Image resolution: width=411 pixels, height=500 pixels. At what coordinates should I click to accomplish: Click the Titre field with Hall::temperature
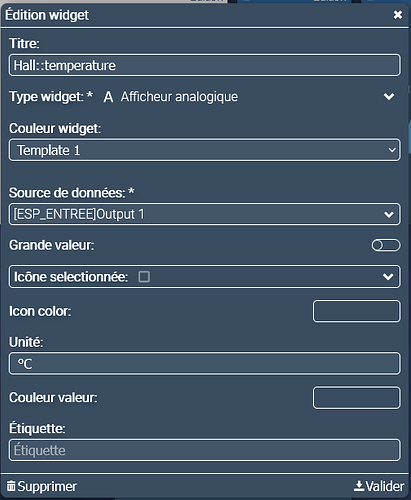[205, 65]
